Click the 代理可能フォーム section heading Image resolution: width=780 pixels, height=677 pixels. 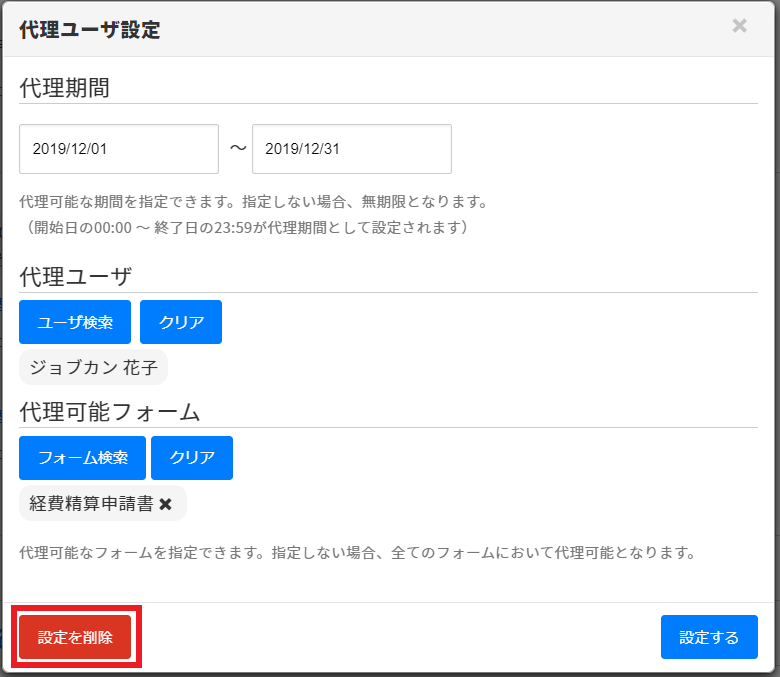click(x=109, y=412)
